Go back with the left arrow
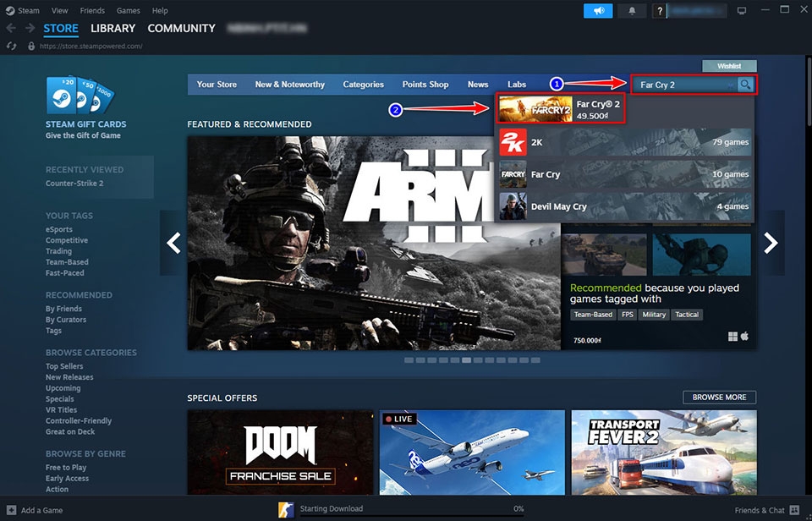 tap(11, 28)
